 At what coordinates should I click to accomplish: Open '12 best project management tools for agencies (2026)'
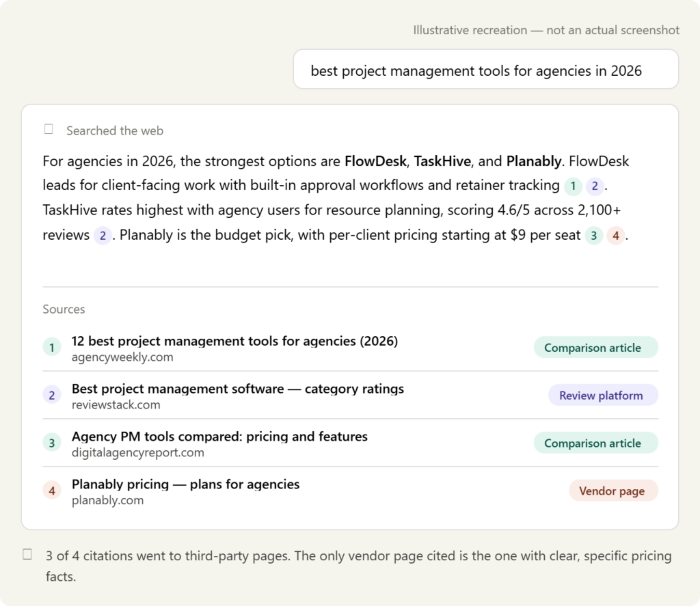click(x=235, y=342)
